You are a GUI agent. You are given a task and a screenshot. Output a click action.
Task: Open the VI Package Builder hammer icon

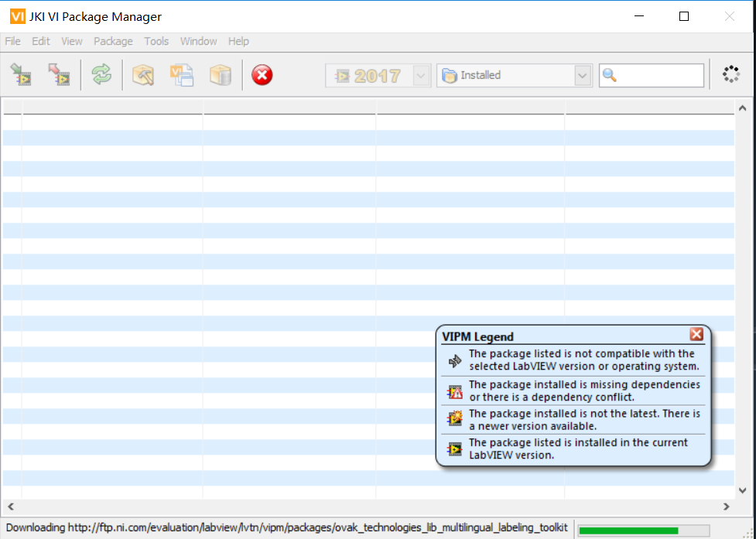[143, 75]
